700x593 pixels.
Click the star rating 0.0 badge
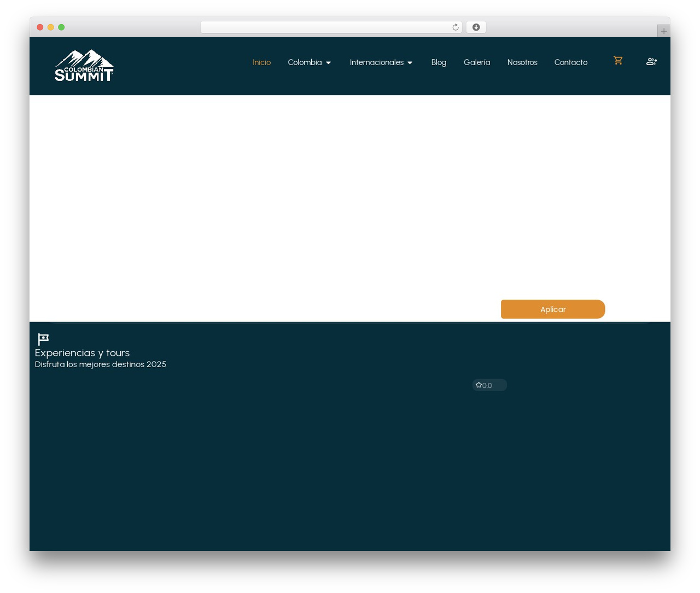489,385
